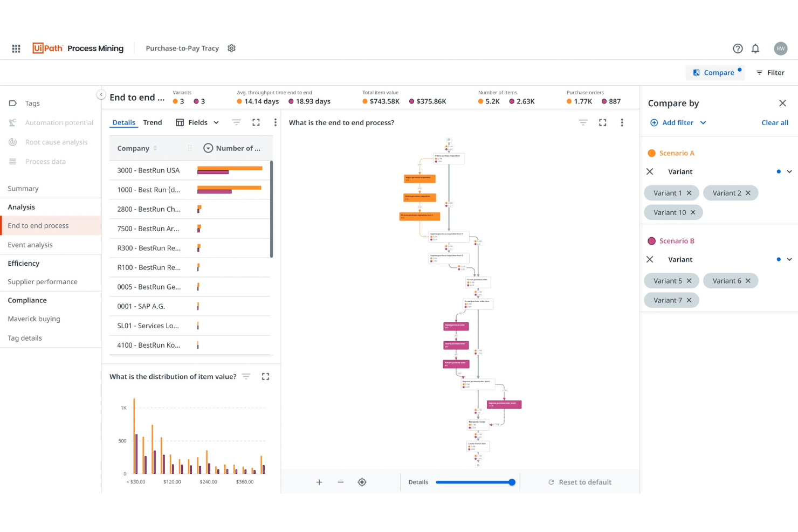Select the 3000 - BestRun USA row
The image size is (798, 532).
[x=190, y=170]
